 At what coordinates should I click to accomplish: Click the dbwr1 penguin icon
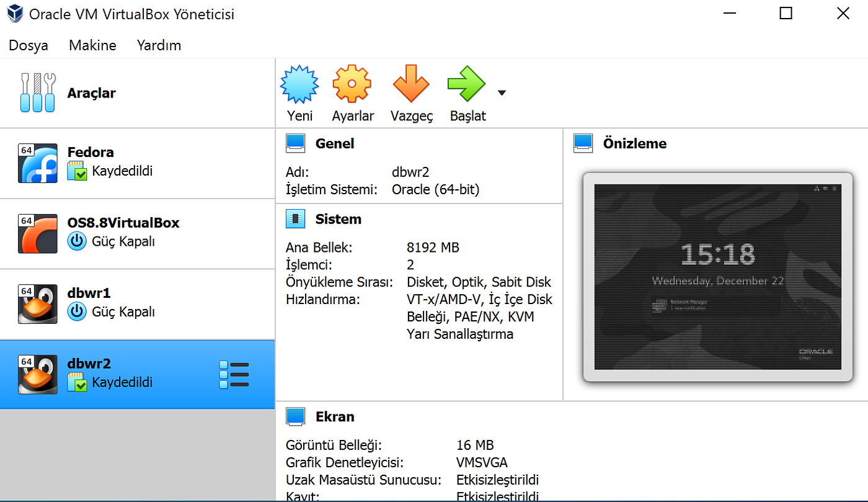(38, 304)
